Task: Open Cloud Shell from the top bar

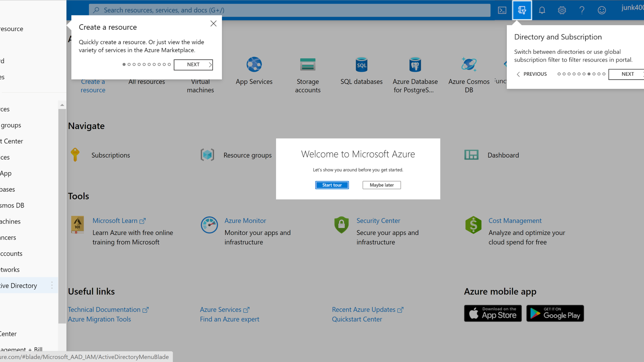Action: pyautogui.click(x=502, y=10)
